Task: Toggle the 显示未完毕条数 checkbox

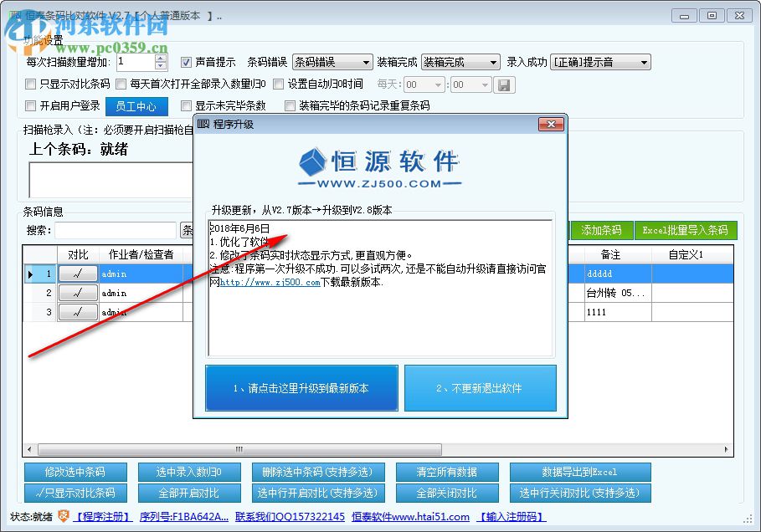Action: point(187,106)
